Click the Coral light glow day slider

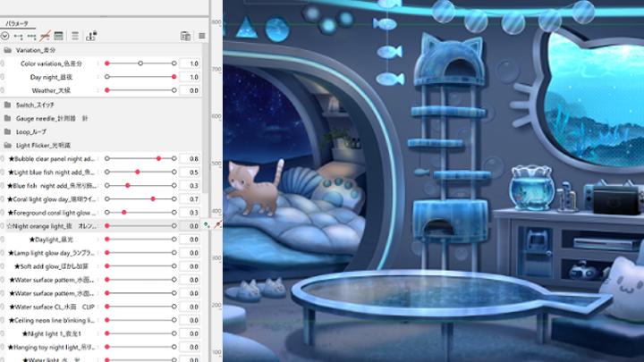tap(140, 199)
